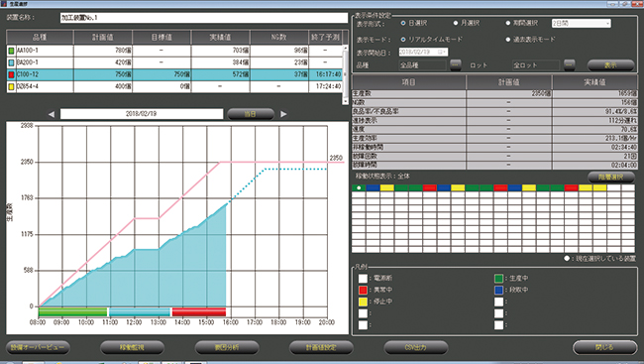Go to next day with right arrow
644x364 pixels.
[x=283, y=114]
